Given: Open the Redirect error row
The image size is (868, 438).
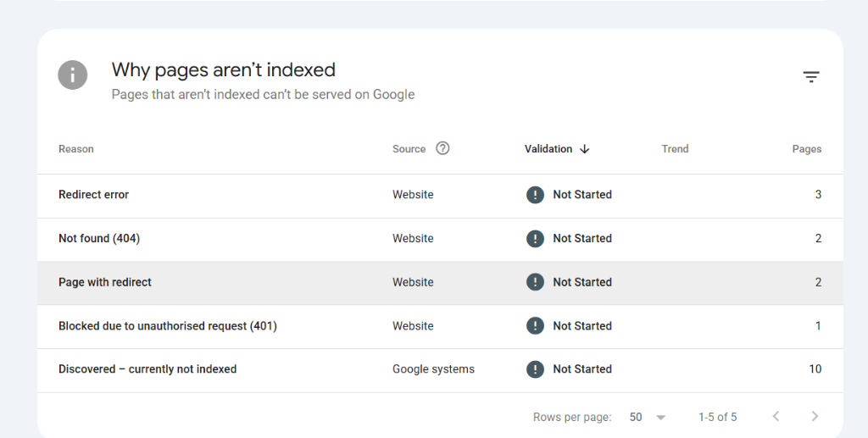Looking at the screenshot, I should (x=440, y=196).
